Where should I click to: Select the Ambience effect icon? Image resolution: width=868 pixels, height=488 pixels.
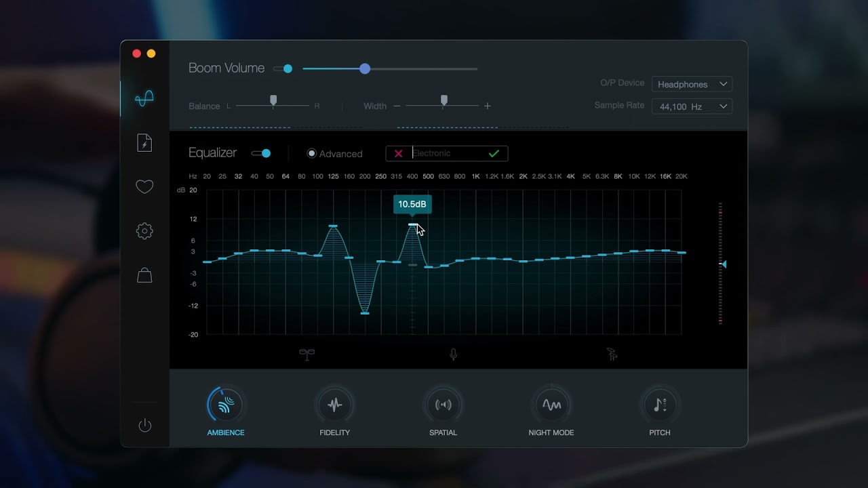click(x=226, y=405)
